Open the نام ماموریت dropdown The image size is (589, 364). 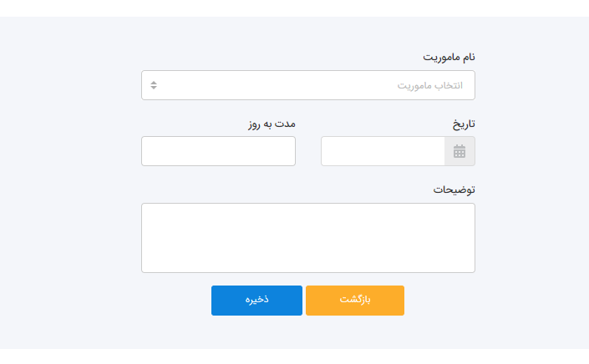307,85
